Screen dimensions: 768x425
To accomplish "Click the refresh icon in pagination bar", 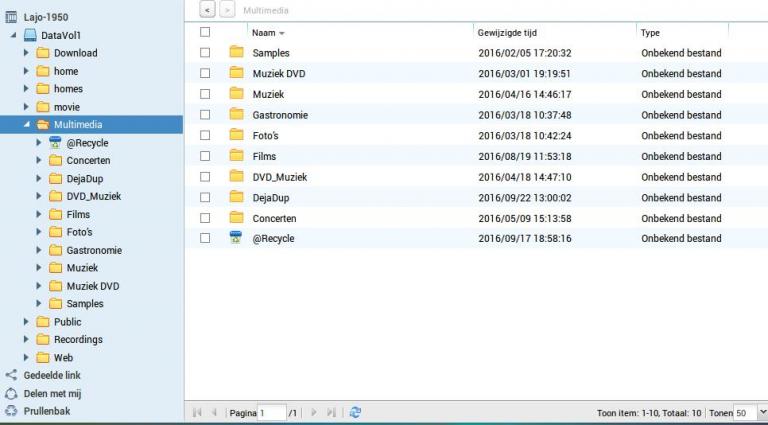I will [355, 412].
